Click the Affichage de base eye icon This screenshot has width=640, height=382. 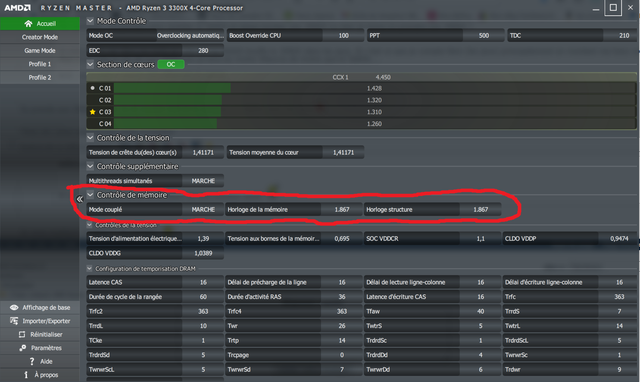(x=14, y=307)
